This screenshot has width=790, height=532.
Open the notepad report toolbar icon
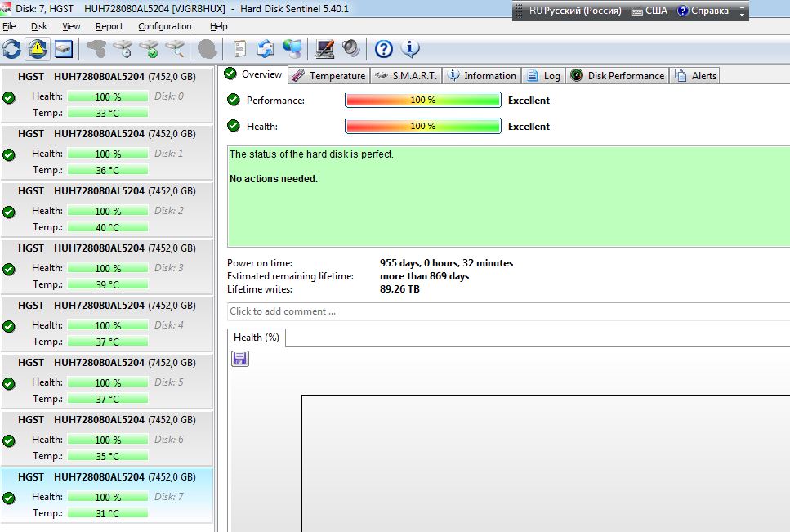(240, 49)
